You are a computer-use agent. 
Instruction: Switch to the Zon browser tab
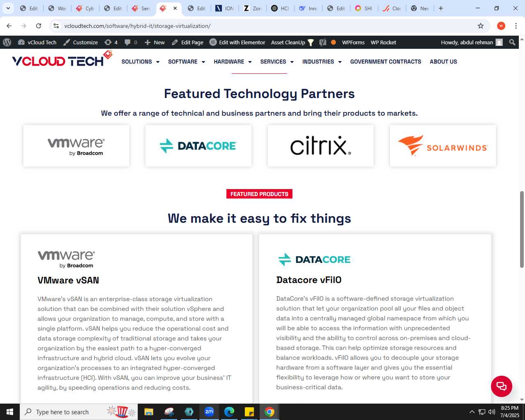252,8
